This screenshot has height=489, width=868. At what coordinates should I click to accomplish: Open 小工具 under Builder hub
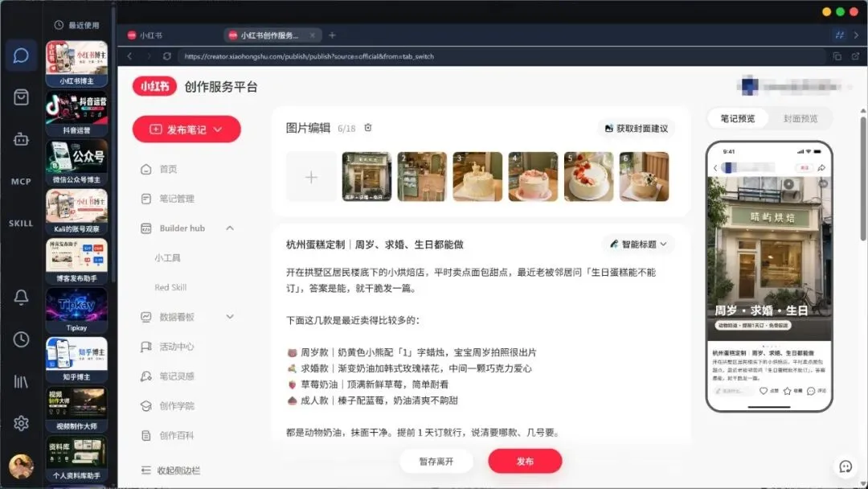[167, 257]
